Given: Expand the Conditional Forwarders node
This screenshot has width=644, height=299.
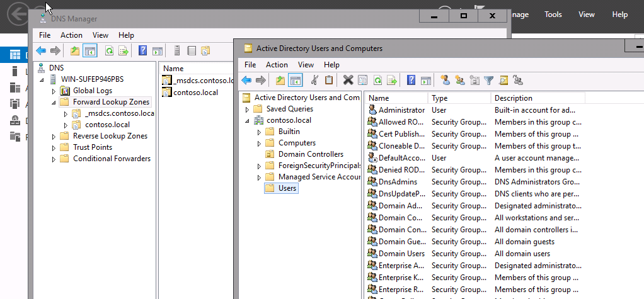Looking at the screenshot, I should (x=54, y=159).
